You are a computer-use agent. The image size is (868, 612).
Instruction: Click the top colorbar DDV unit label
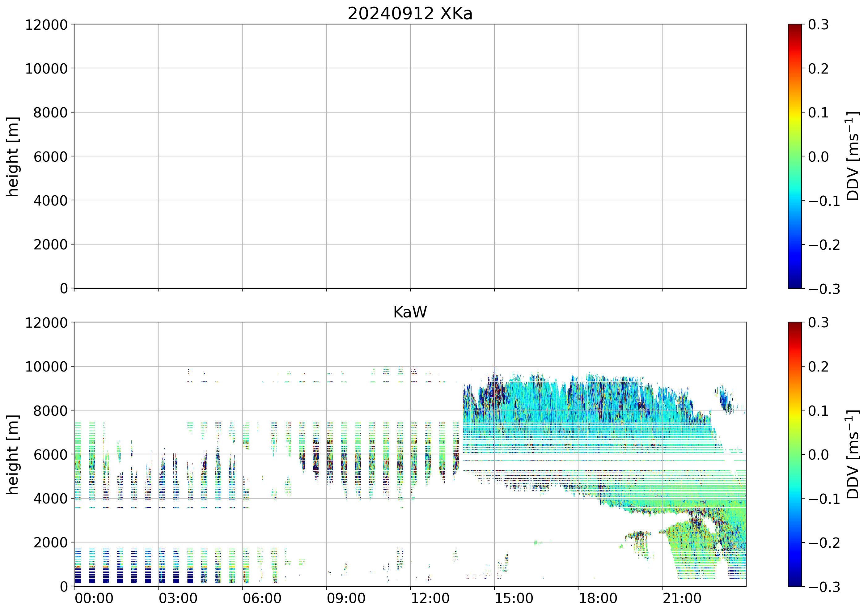click(x=853, y=156)
